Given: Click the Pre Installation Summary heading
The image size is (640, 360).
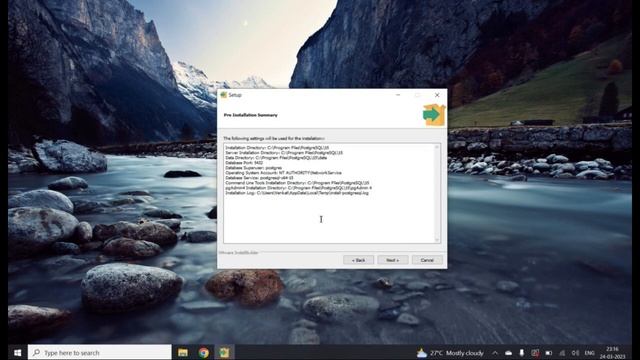Looking at the screenshot, I should [251, 115].
